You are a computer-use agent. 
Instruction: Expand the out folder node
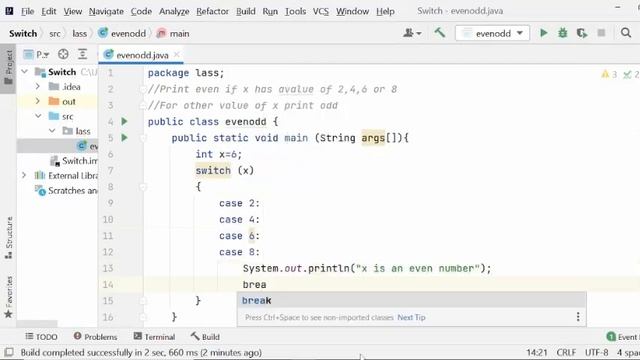tap(38, 101)
